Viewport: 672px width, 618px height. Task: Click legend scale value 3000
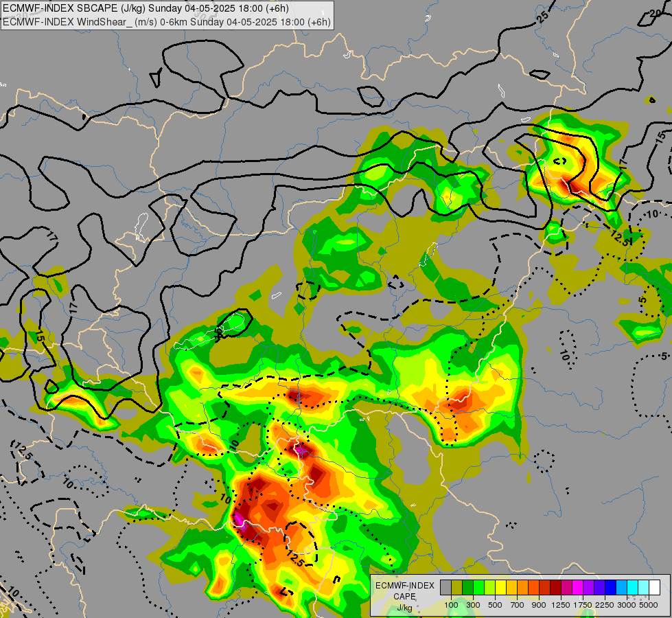coord(627,605)
